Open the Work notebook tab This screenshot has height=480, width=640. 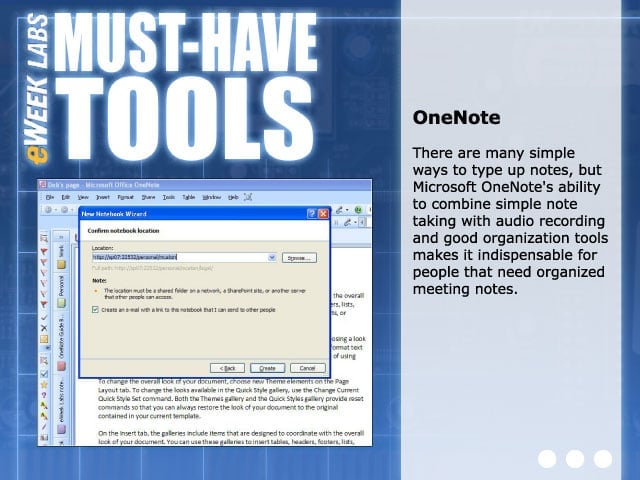coord(61,257)
